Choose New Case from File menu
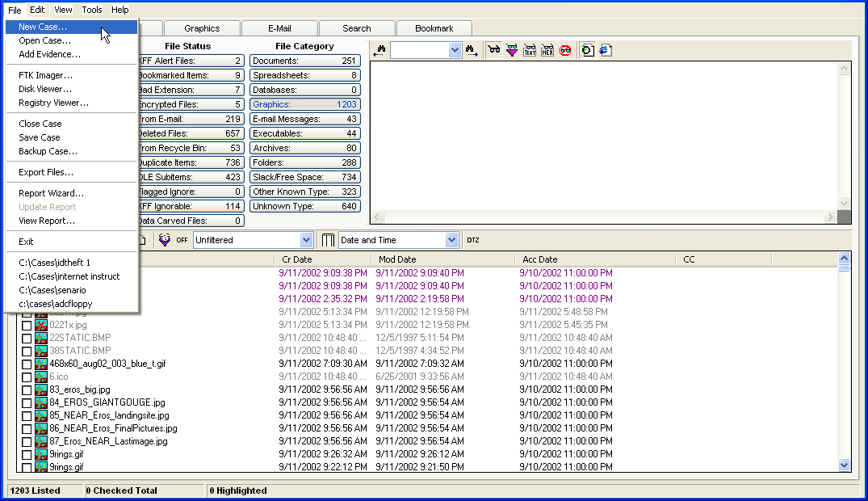The image size is (868, 501). [x=71, y=27]
